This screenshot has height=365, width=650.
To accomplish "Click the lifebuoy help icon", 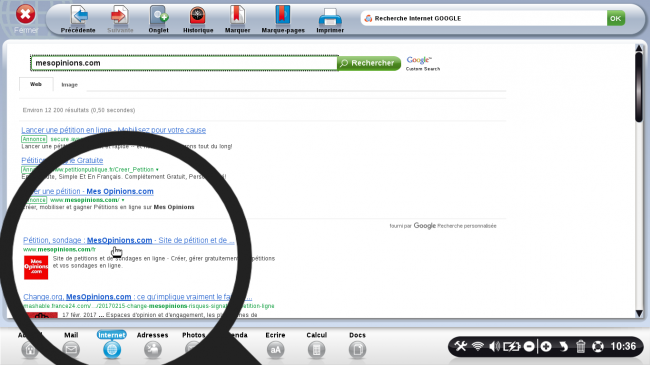I will [x=598, y=346].
